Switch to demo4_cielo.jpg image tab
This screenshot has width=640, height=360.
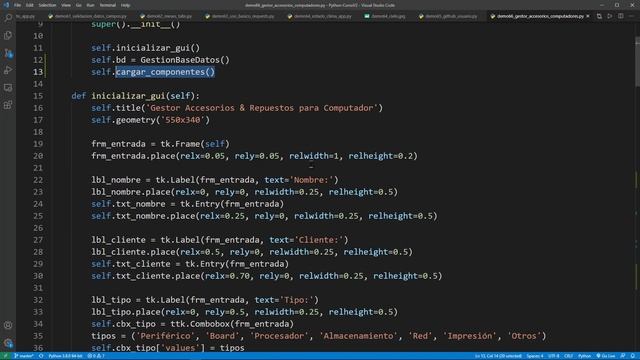pyautogui.click(x=385, y=16)
